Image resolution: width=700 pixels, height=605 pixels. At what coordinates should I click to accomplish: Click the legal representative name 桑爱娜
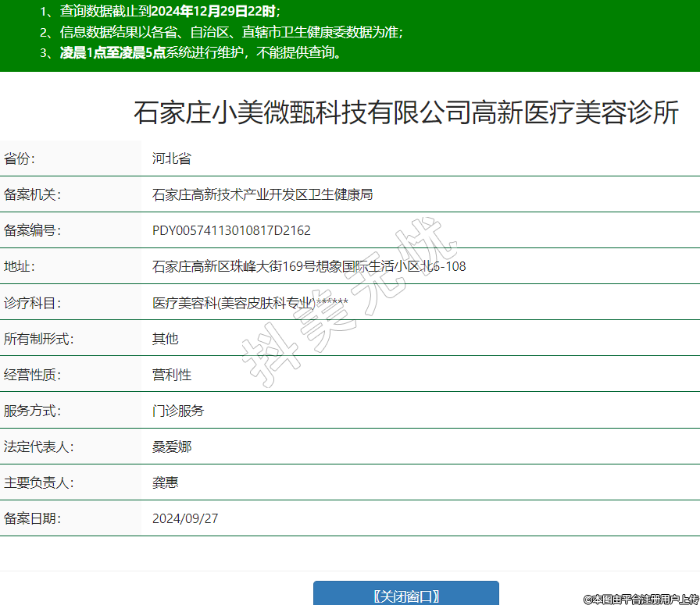tap(171, 447)
